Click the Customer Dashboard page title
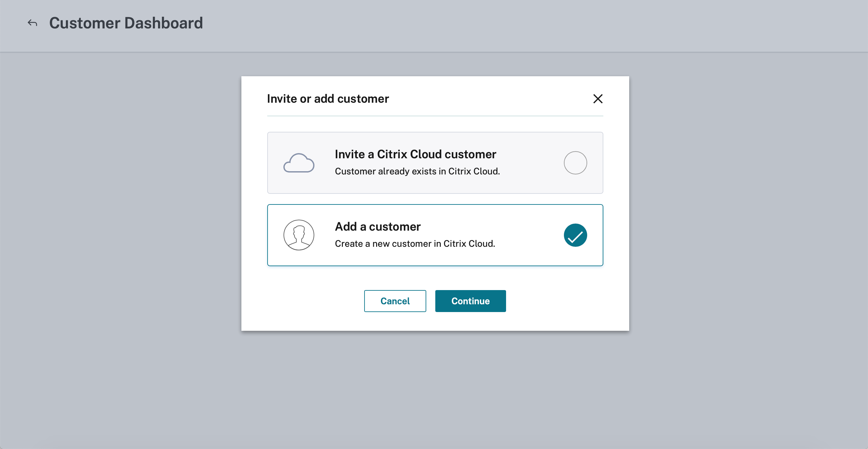 (x=126, y=23)
